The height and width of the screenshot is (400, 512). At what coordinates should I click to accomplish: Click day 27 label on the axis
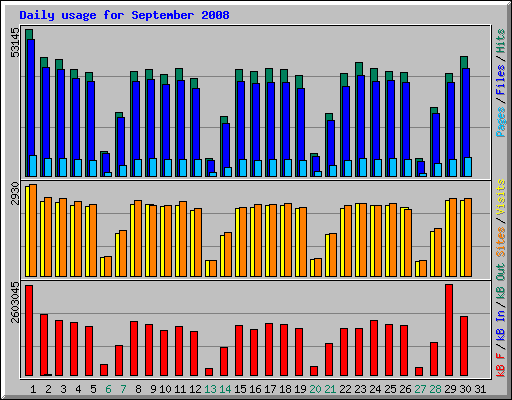(420, 389)
